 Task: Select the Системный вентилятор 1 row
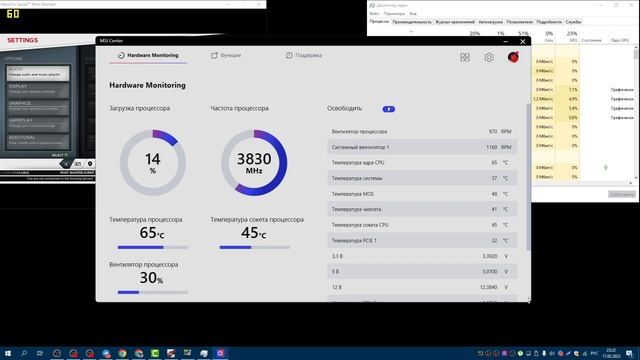click(x=422, y=147)
